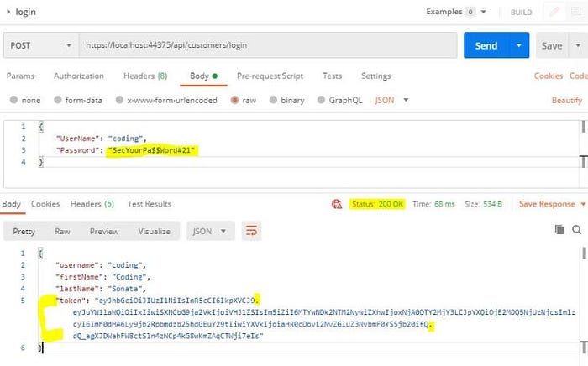This screenshot has height=366, width=588.
Task: Select the Visualize response view
Action: tap(154, 232)
